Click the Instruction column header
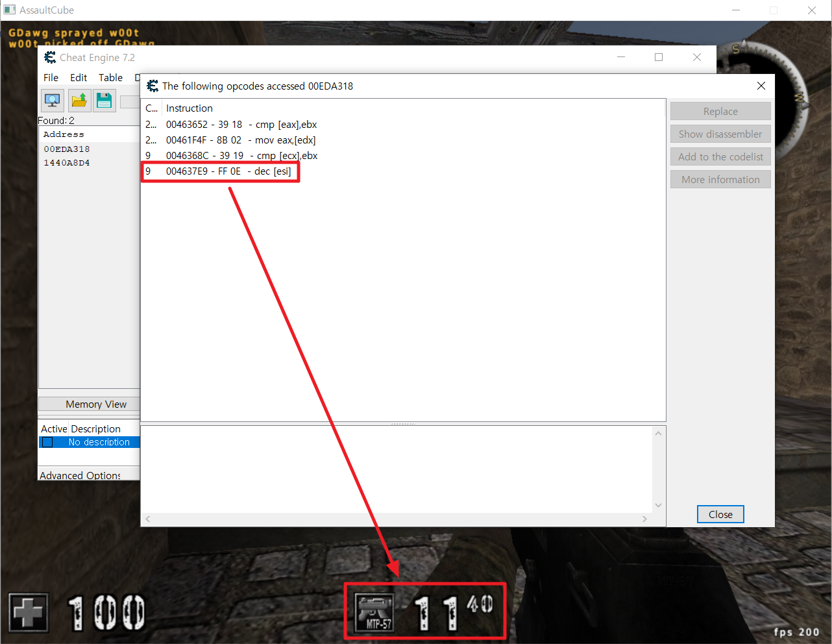 click(x=190, y=108)
